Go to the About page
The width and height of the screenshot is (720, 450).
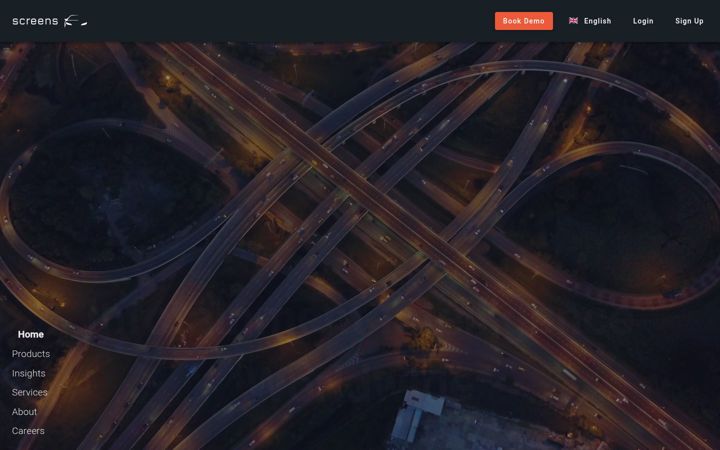click(x=24, y=411)
